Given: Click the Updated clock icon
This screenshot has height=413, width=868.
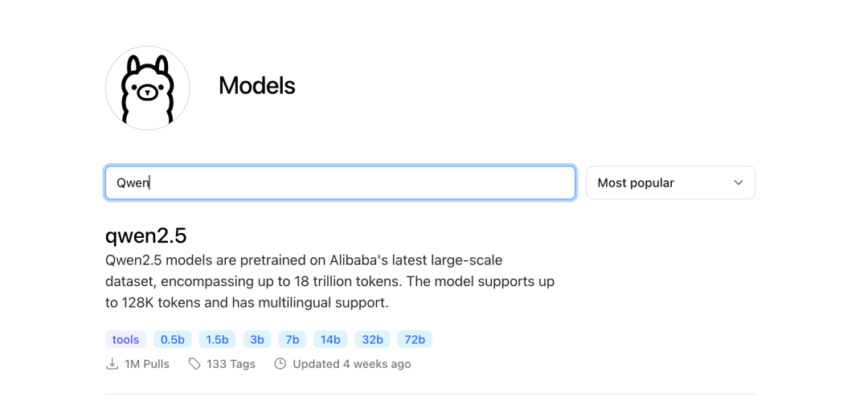Looking at the screenshot, I should 280,364.
